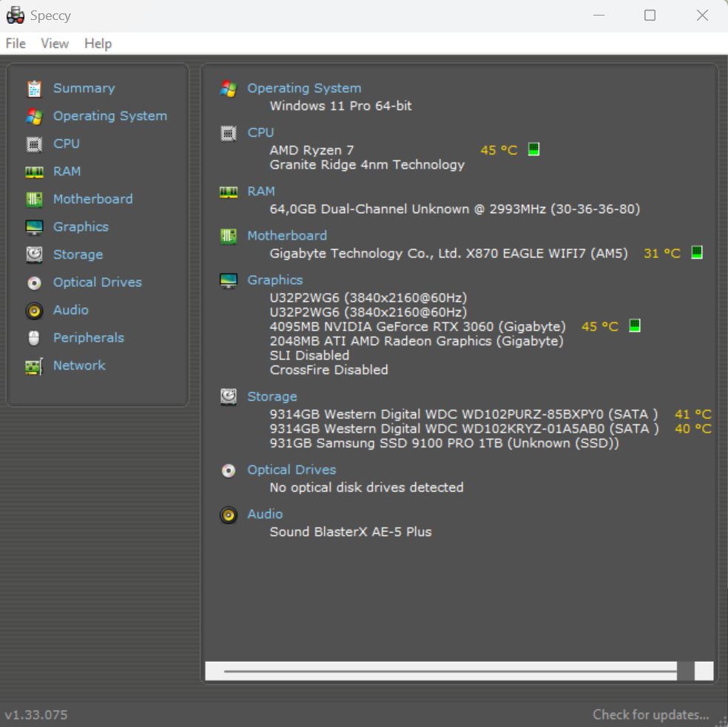Click the version number v1.33.075
This screenshot has width=728, height=727.
click(x=36, y=715)
